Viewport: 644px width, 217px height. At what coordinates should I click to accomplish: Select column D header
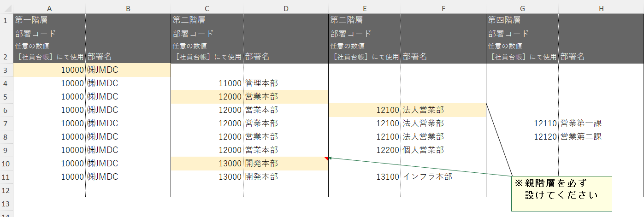[x=286, y=8]
